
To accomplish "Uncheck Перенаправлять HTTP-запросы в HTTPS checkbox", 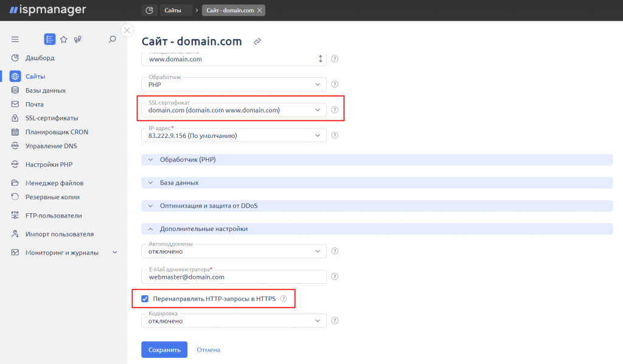I will (x=145, y=298).
